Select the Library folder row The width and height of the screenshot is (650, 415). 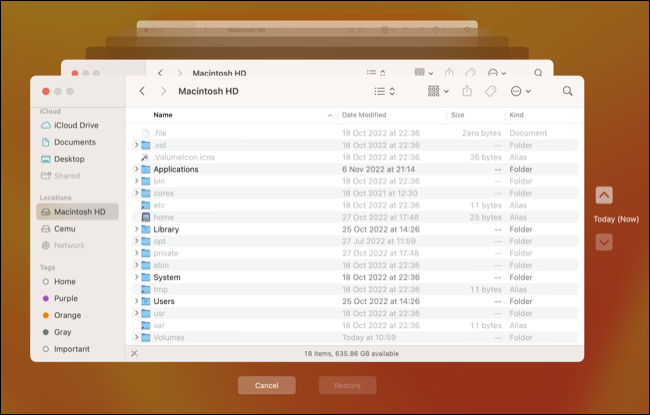click(166, 229)
